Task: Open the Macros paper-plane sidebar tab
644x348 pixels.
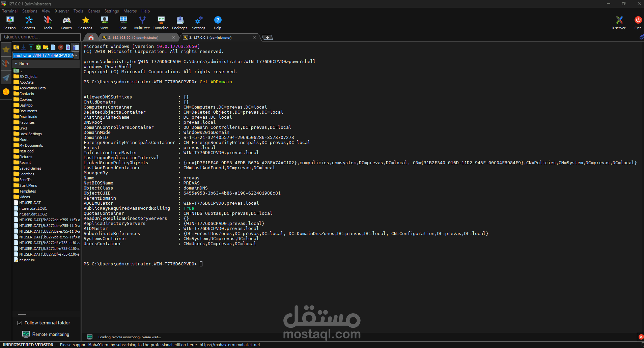Action: point(6,78)
